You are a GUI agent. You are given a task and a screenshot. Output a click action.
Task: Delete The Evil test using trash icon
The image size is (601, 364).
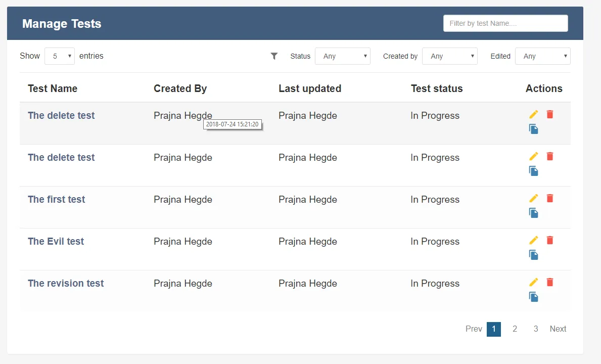click(x=550, y=241)
